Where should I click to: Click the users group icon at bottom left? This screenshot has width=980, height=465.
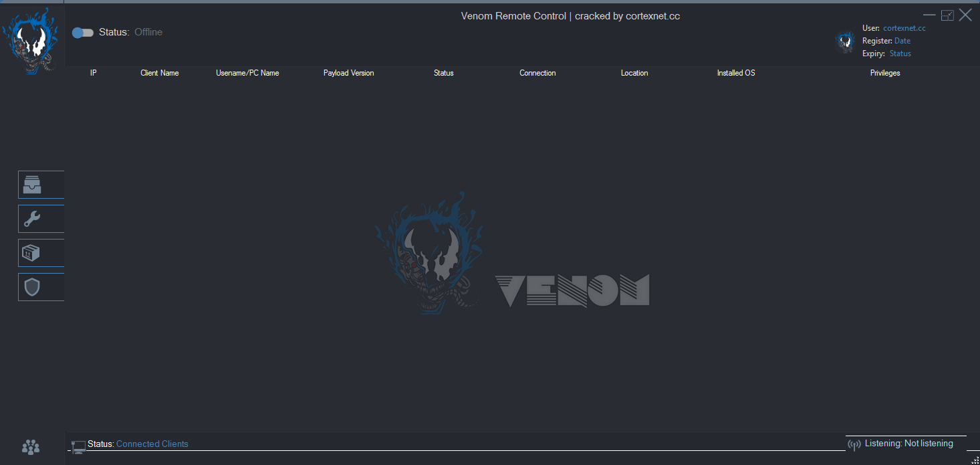click(x=31, y=447)
